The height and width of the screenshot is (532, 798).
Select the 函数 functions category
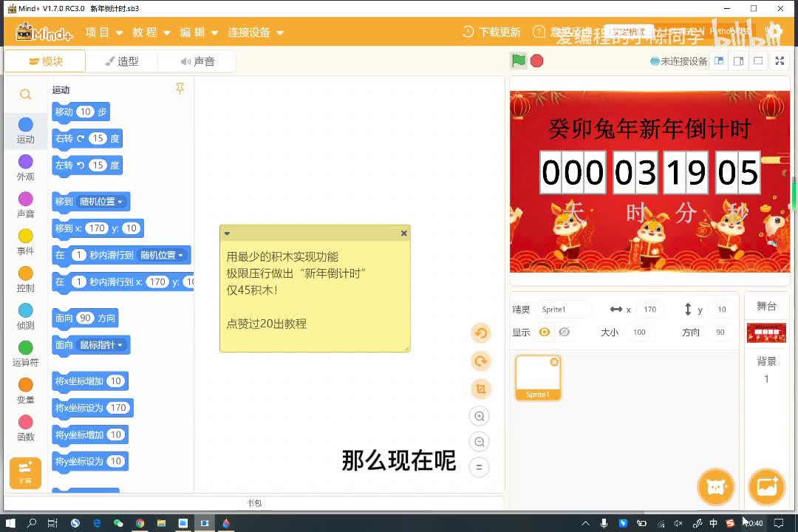tap(25, 428)
